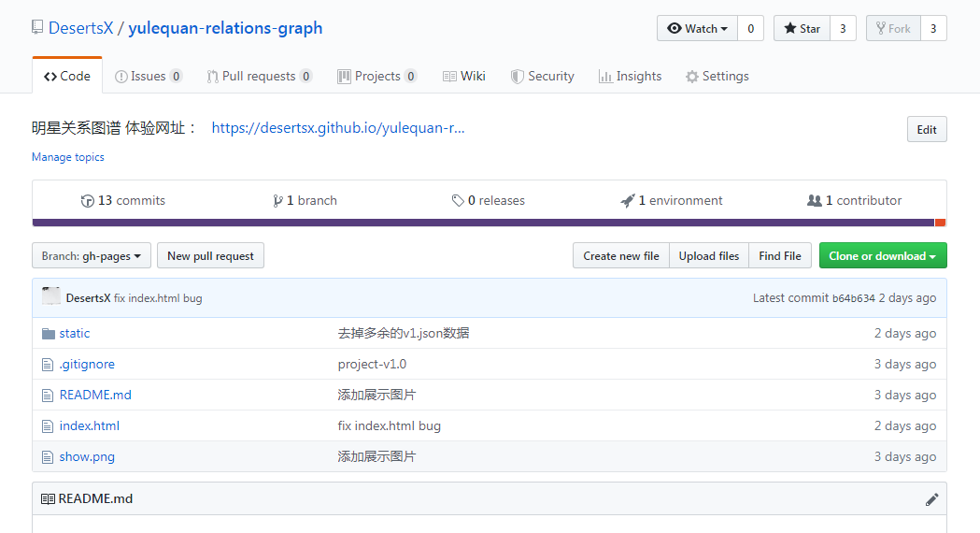980x533 pixels.
Task: Edit the repository description
Action: click(x=927, y=129)
